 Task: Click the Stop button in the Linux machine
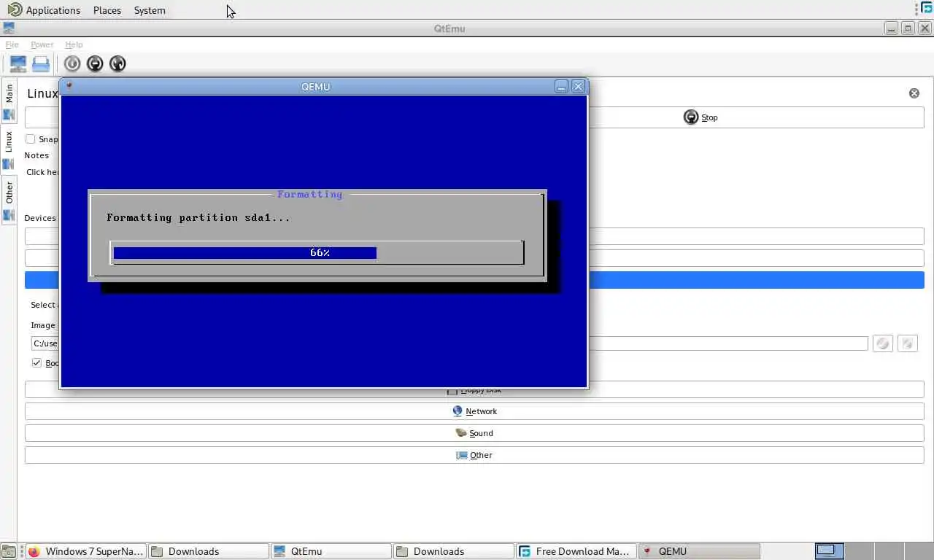point(700,117)
